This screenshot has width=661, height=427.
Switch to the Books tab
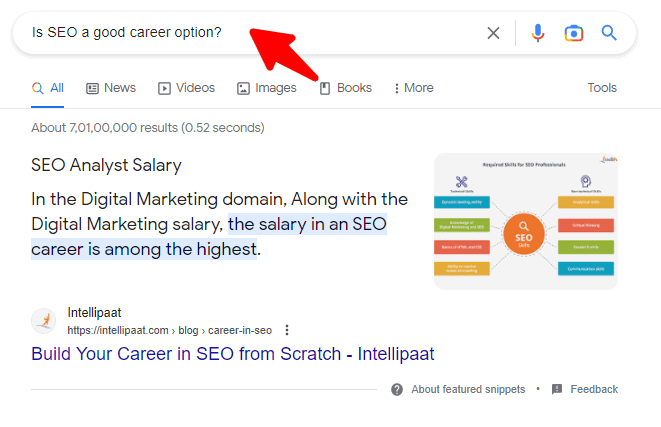pyautogui.click(x=345, y=88)
